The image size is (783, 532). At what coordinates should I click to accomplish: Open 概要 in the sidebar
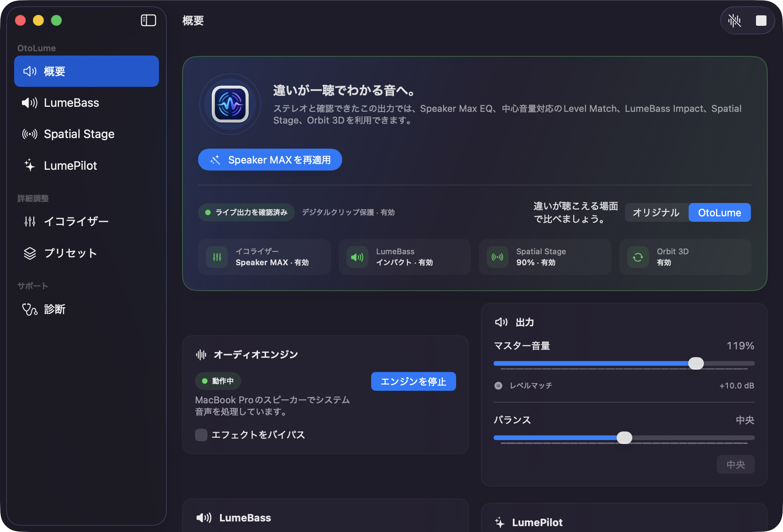[x=87, y=71]
